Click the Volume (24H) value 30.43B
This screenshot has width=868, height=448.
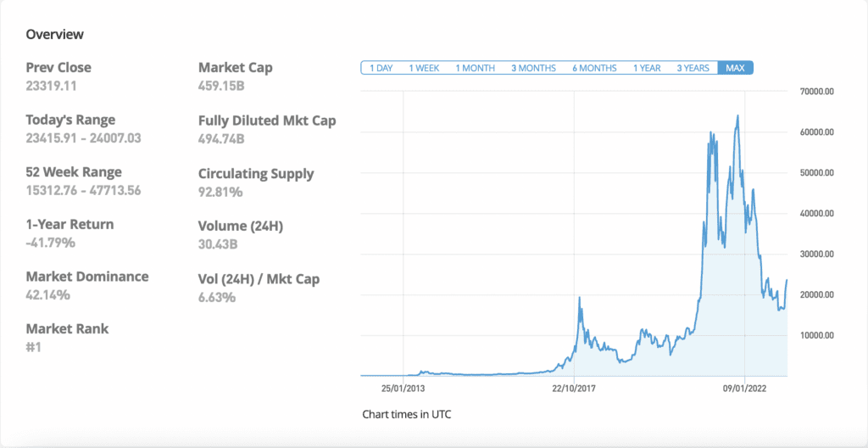pos(217,244)
